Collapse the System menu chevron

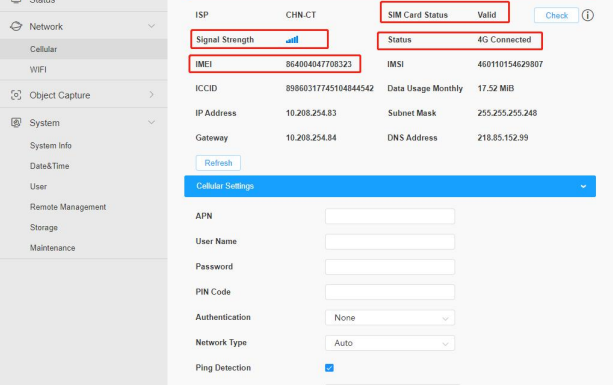coord(151,122)
